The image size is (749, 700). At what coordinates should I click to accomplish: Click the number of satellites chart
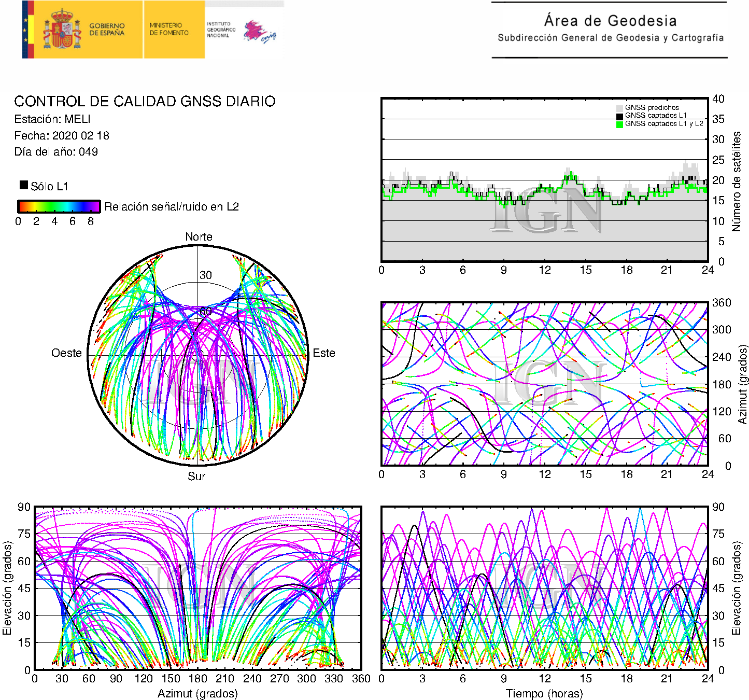point(545,179)
